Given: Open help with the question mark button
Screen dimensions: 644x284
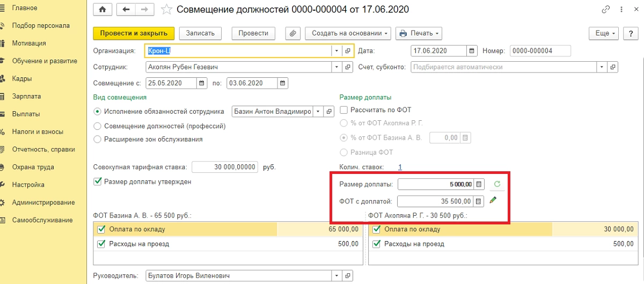Looking at the screenshot, I should tap(631, 33).
